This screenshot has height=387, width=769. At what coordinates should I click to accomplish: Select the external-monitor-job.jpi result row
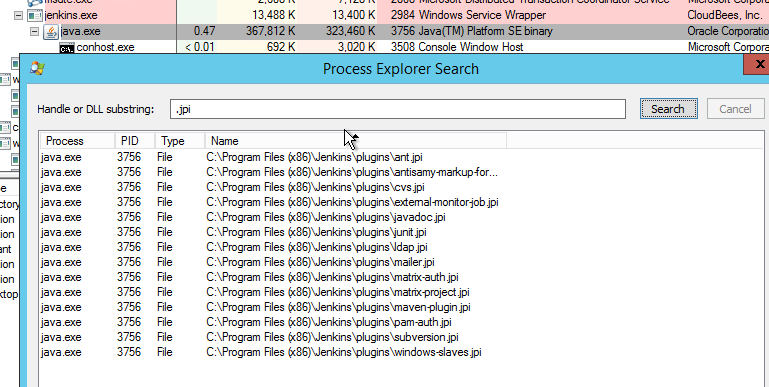[274, 202]
